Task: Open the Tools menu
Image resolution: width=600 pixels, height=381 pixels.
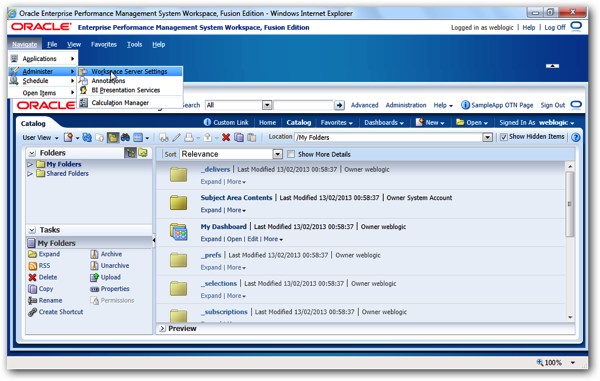Action: tap(134, 44)
